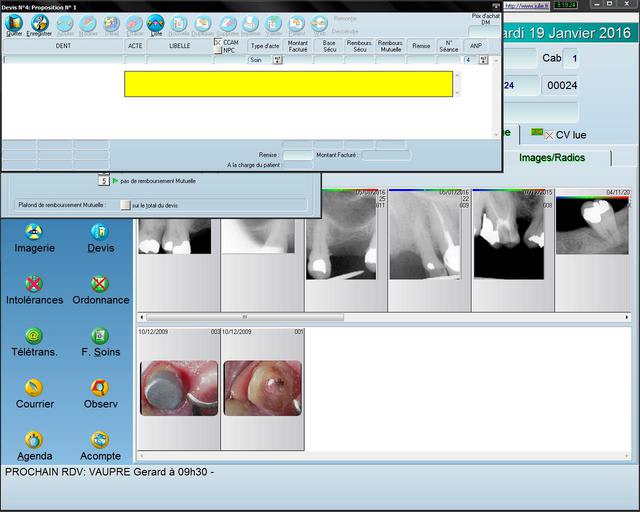Open the N° Séance dropdown
The width and height of the screenshot is (640, 512).
[484, 60]
